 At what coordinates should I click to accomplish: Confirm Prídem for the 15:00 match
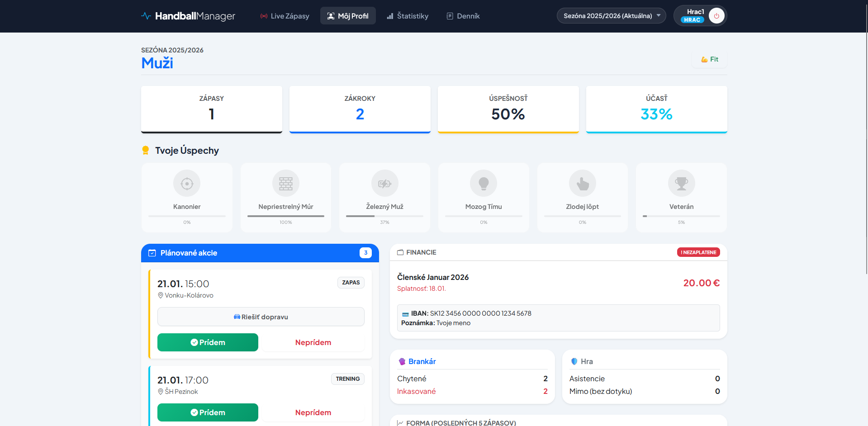(x=208, y=342)
